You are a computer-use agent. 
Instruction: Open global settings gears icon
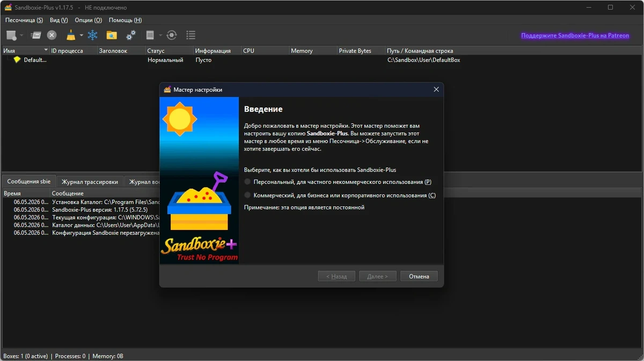click(x=131, y=35)
